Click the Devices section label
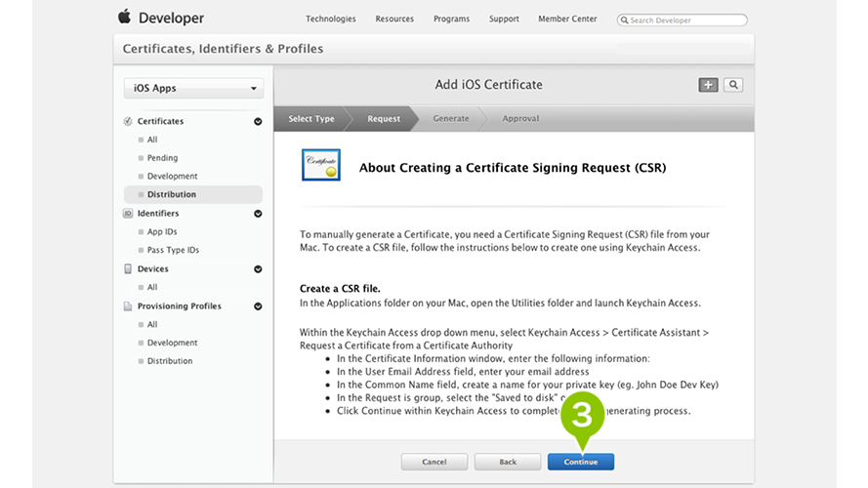The image size is (868, 488). [152, 269]
